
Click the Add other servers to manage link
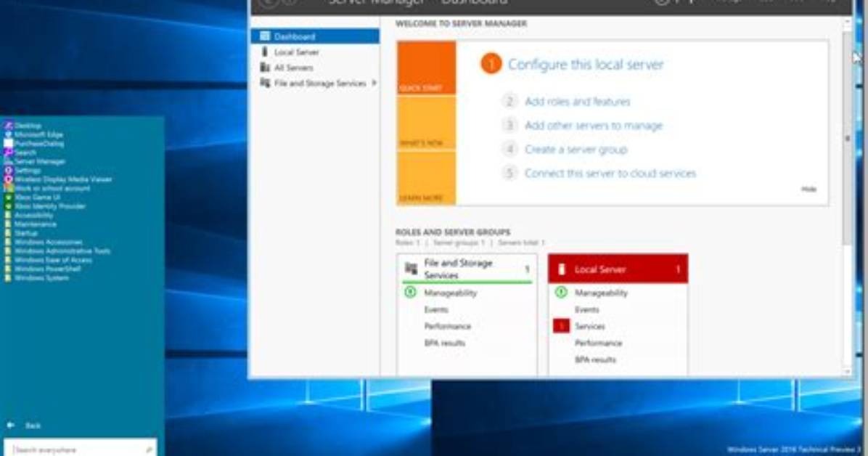(594, 125)
